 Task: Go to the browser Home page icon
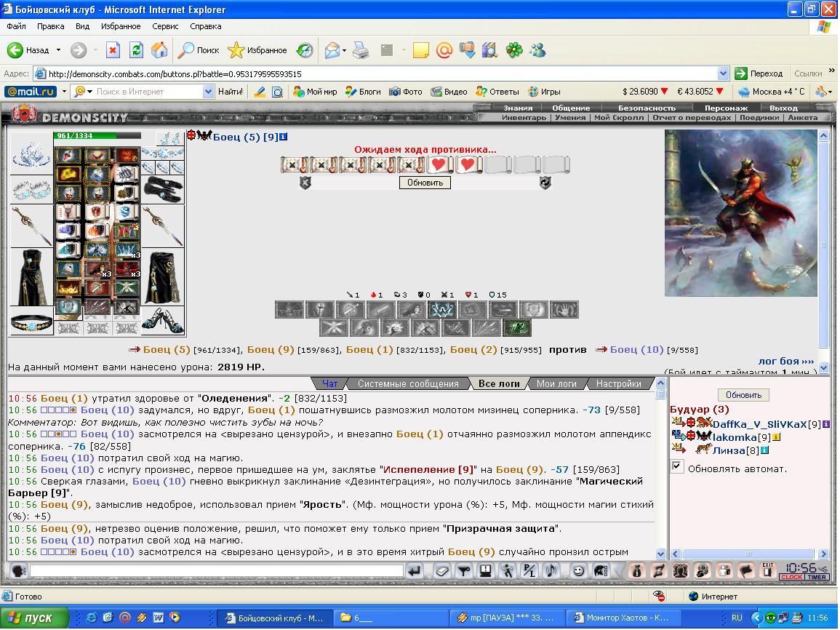coord(159,50)
